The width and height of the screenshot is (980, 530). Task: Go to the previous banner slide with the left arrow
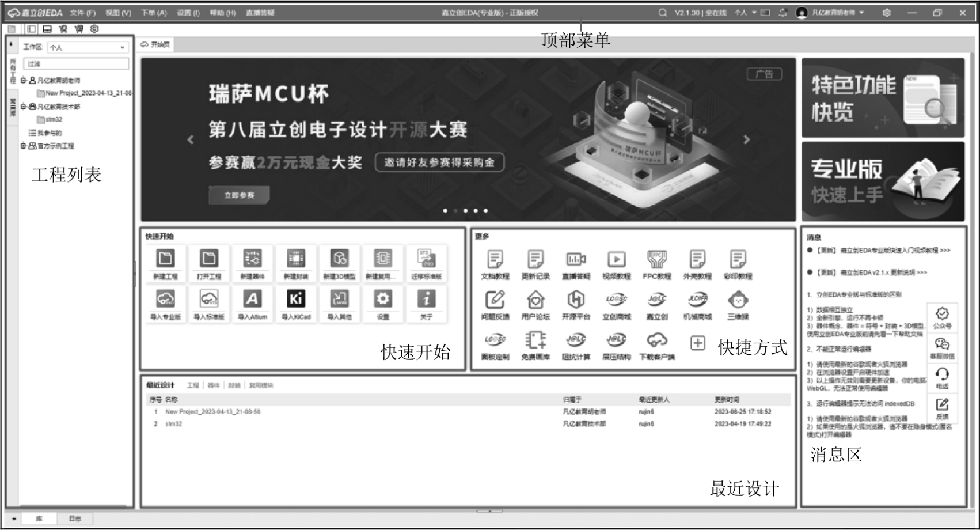[191, 139]
